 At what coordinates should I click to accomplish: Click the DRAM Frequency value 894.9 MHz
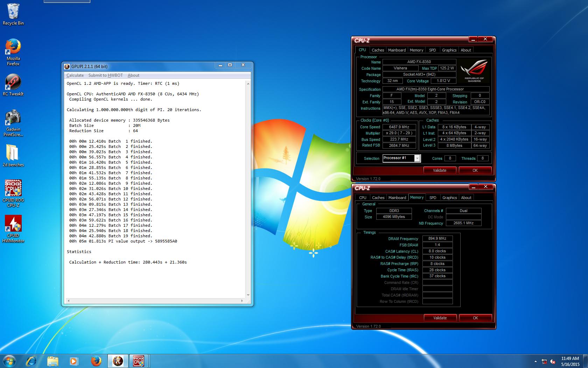tap(437, 238)
